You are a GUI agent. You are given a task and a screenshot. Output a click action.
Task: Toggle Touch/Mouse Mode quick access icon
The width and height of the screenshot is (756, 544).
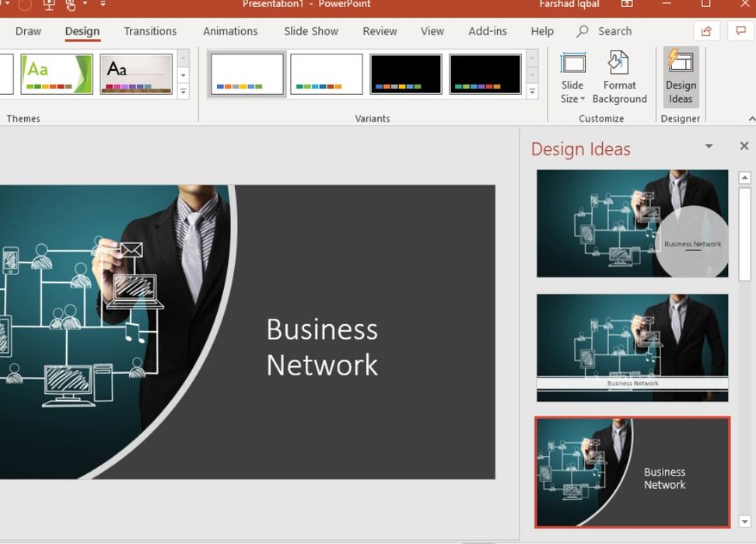[71, 5]
